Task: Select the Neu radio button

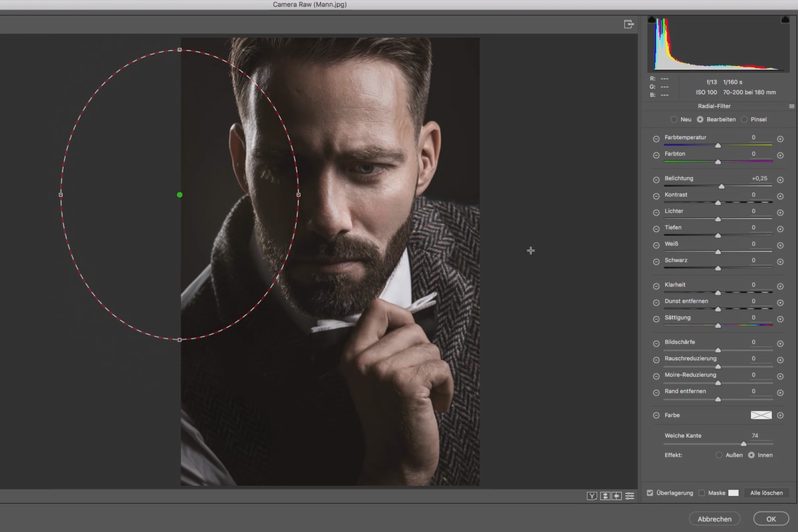Action: click(x=674, y=120)
